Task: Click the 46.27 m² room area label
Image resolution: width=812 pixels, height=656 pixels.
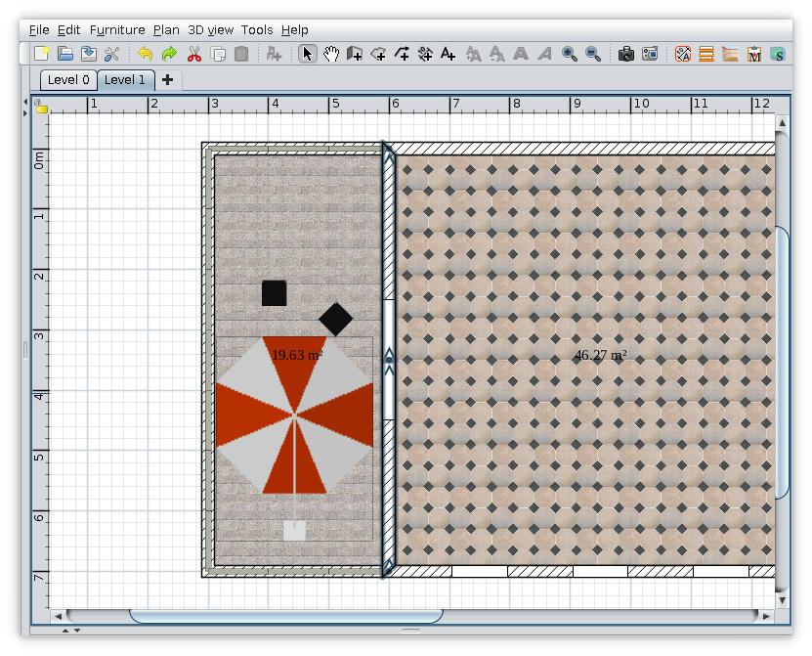Action: [600, 355]
